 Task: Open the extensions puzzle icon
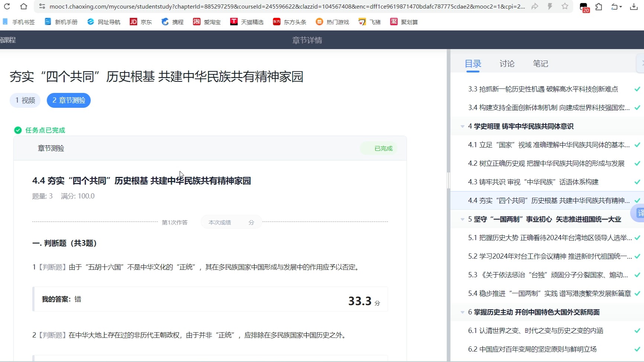coord(599,6)
